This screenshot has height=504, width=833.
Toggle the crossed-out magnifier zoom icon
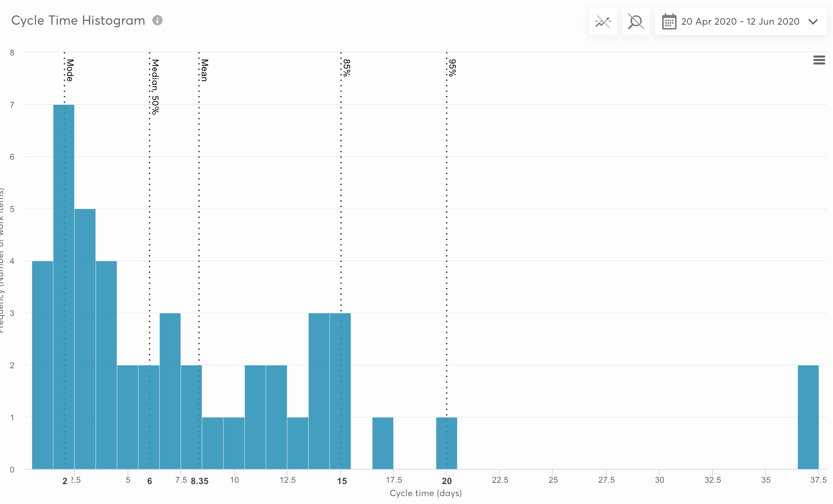(636, 22)
